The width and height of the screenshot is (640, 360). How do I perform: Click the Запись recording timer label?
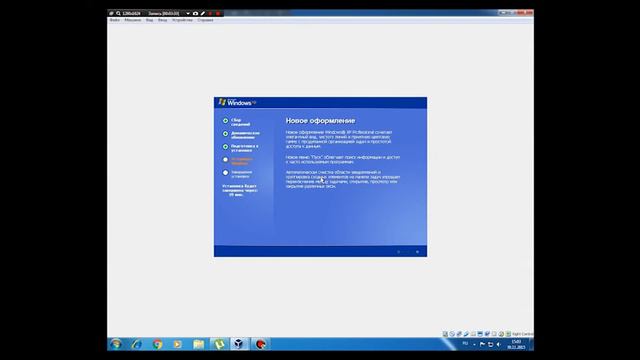(164, 13)
